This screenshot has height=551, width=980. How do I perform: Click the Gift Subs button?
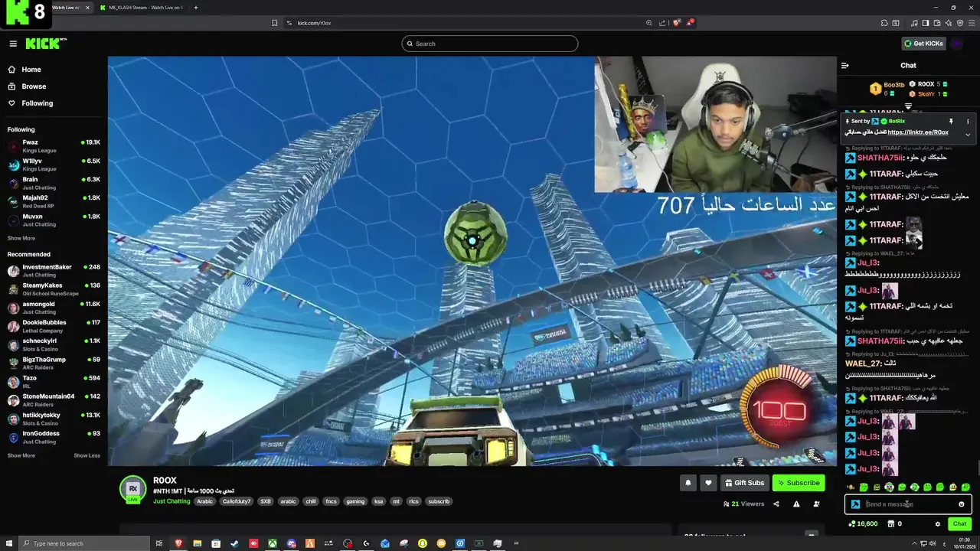coord(744,483)
